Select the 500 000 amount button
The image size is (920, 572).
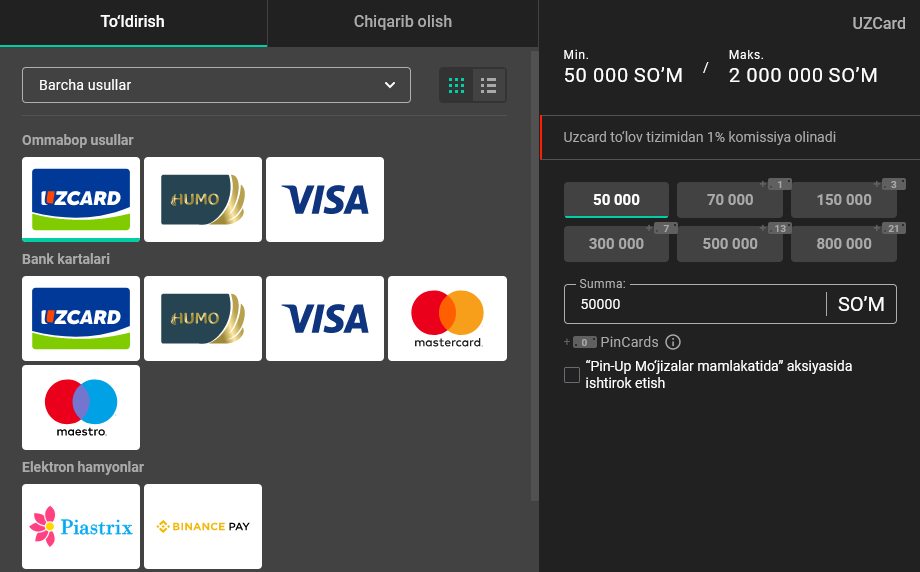click(730, 244)
